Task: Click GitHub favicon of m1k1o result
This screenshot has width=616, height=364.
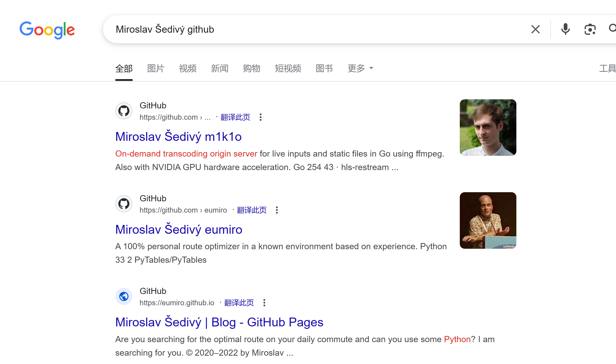Action: point(124,111)
